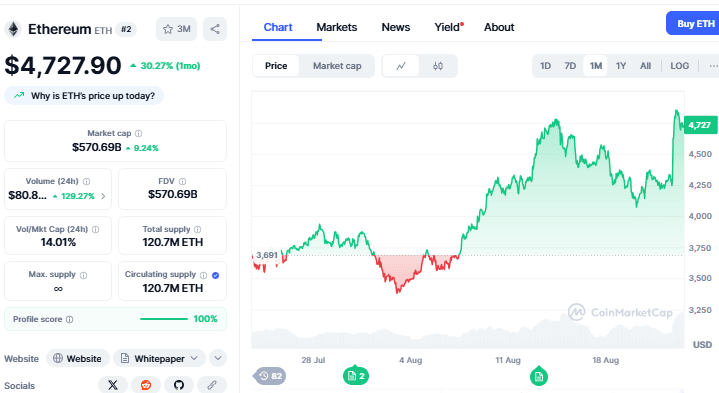
Task: Toggle the LOG scale option
Action: coord(679,66)
